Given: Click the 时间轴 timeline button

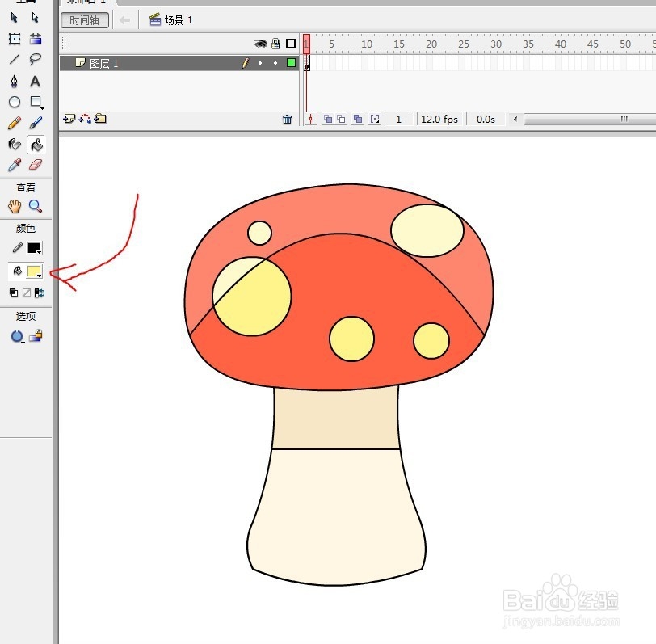Looking at the screenshot, I should (x=84, y=20).
